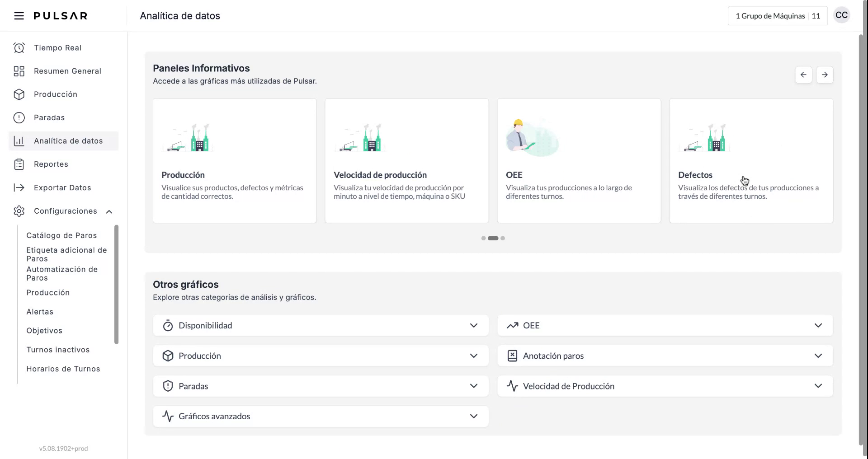Click the Resumen General dashboard icon

(x=19, y=71)
